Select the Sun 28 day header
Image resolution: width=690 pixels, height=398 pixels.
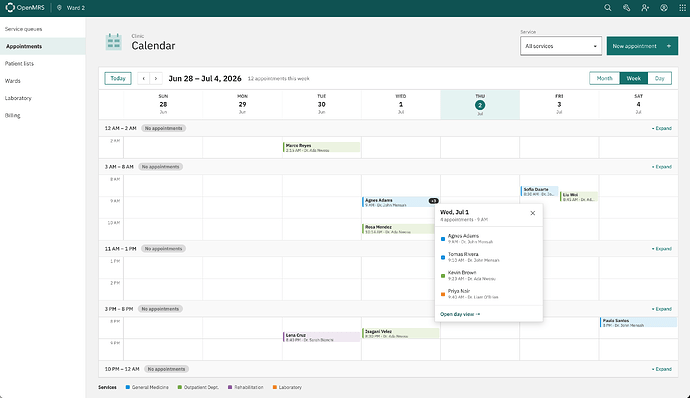click(x=163, y=104)
